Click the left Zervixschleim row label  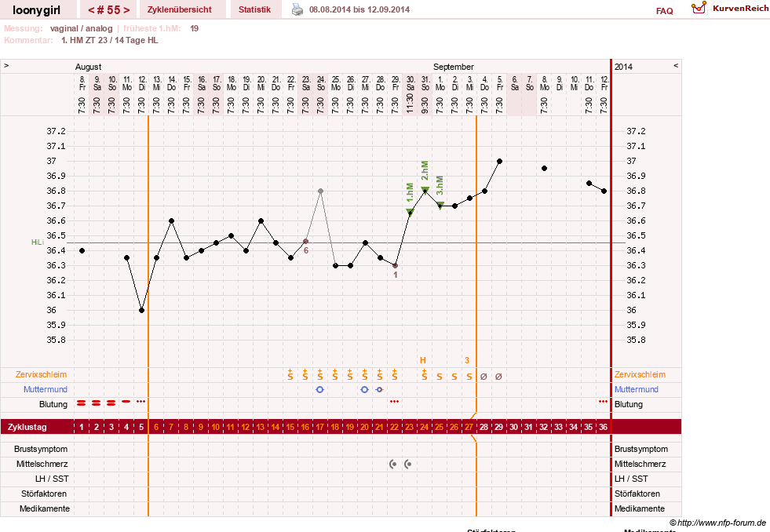42,374
